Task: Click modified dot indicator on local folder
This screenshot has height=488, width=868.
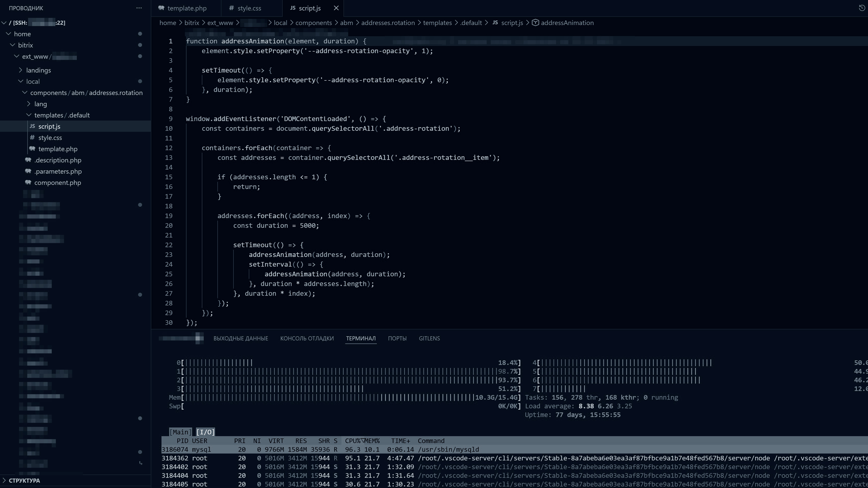Action: [x=140, y=81]
